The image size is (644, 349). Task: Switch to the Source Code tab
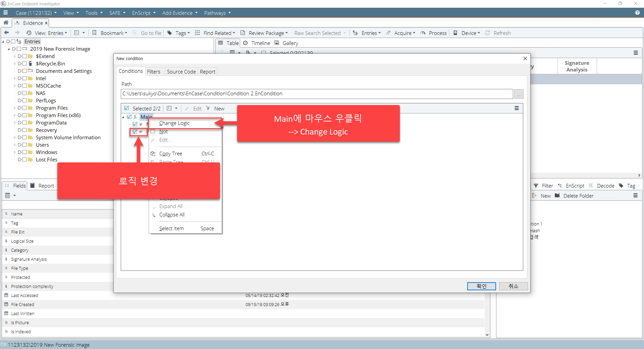point(181,71)
